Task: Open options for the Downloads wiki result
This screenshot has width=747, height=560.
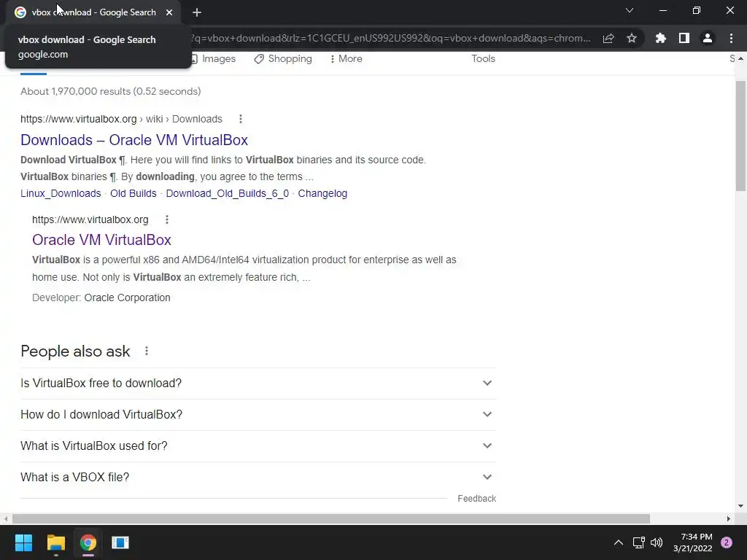Action: (241, 119)
